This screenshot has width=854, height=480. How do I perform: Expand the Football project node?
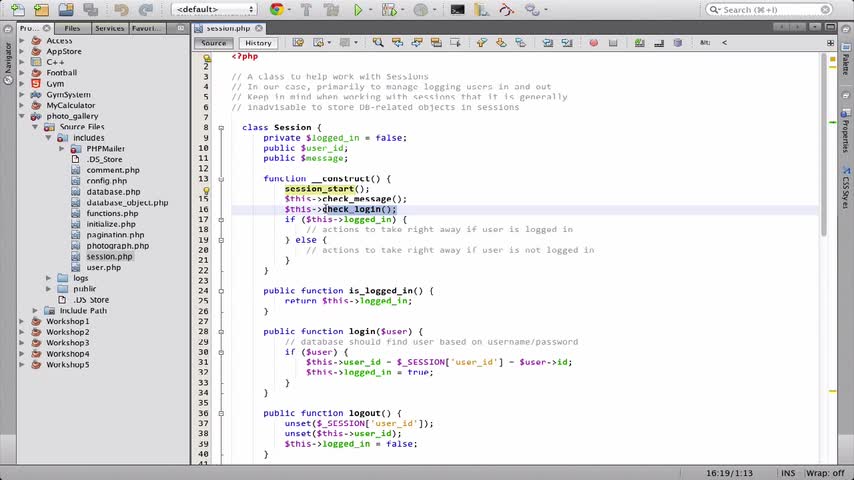pos(22,72)
